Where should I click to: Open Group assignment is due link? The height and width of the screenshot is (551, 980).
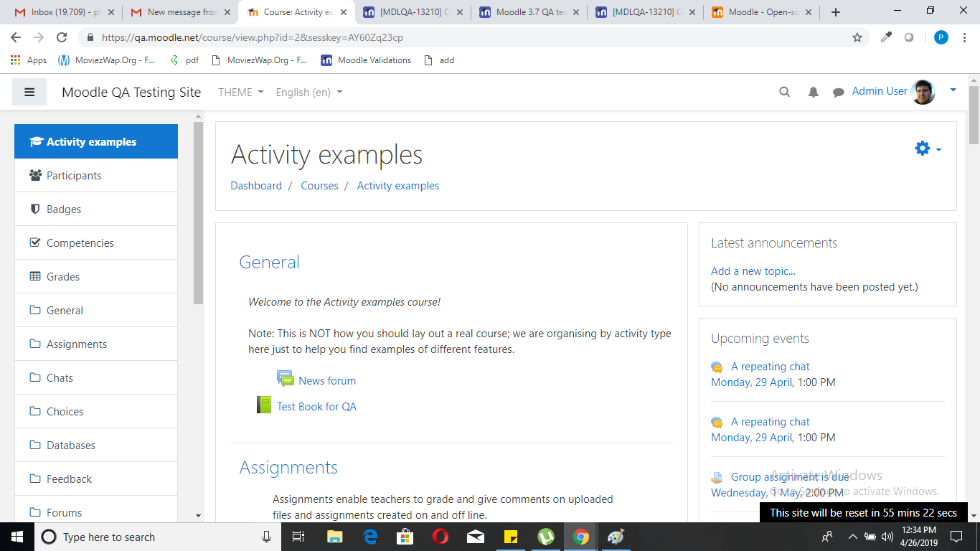(790, 476)
